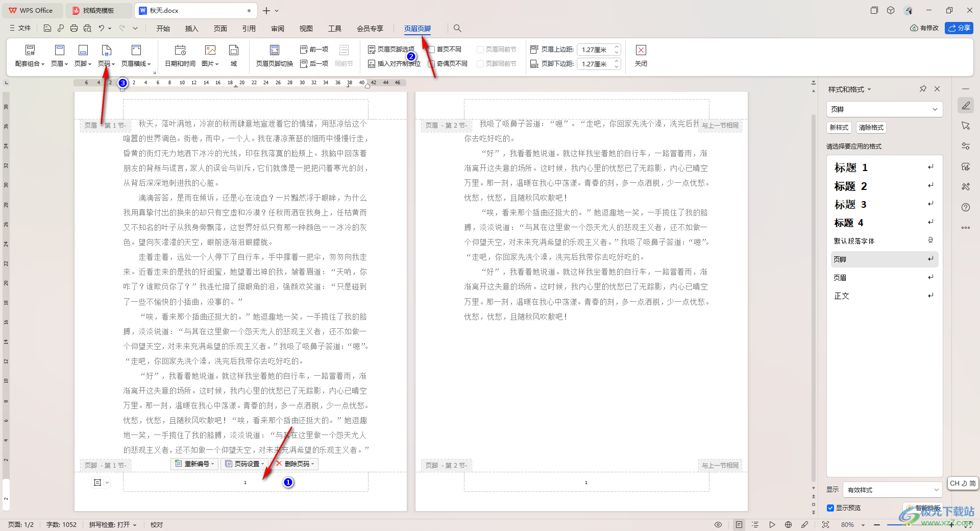Go to 前一项 previous item
Screen dimensions: 980x531
coord(314,50)
